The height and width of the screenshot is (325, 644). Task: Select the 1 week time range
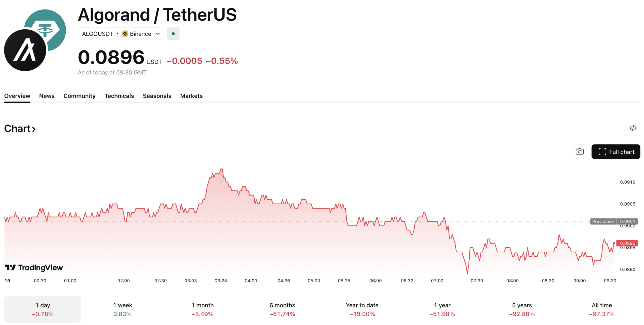(123, 309)
